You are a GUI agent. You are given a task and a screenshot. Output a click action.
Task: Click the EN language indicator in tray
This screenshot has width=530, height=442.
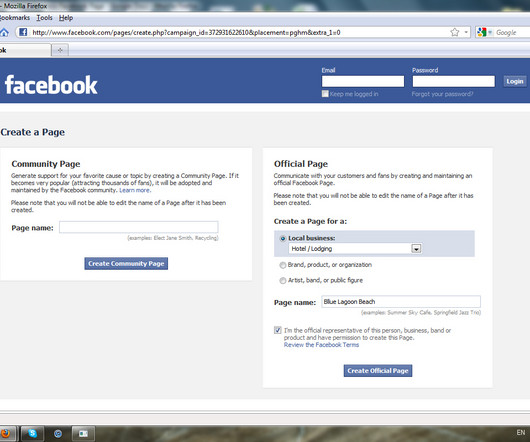click(521, 433)
